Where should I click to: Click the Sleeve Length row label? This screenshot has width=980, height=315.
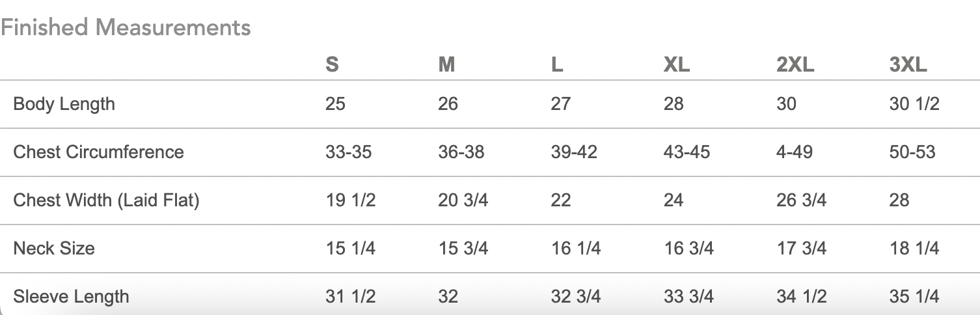point(71,297)
